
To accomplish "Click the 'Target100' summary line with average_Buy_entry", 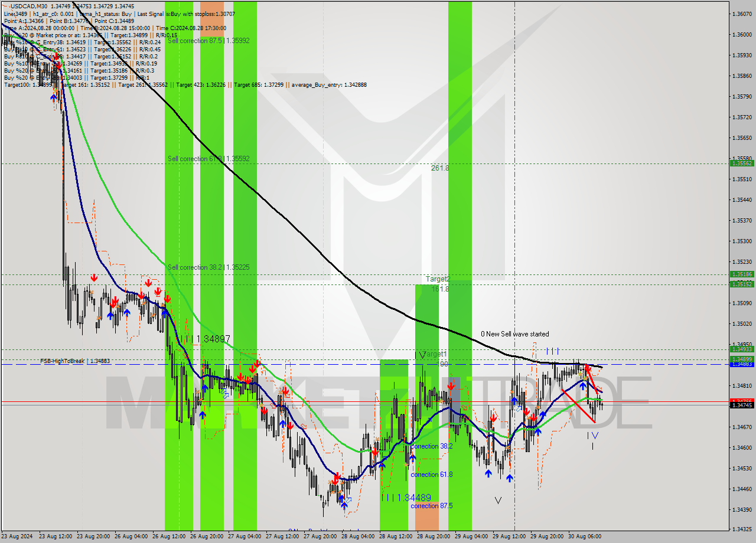I will coord(185,85).
